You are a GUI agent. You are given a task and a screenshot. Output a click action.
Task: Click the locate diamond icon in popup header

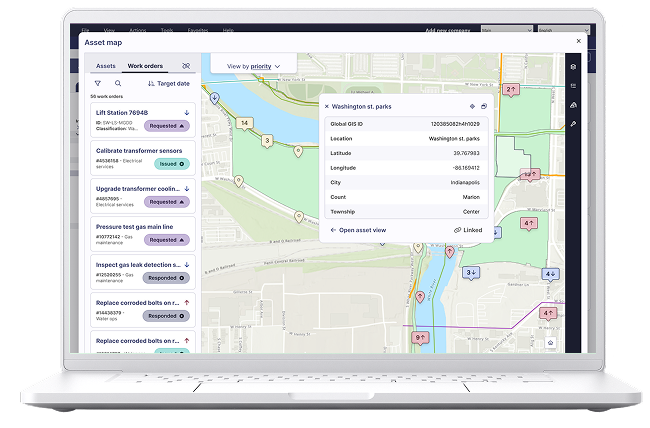[472, 107]
